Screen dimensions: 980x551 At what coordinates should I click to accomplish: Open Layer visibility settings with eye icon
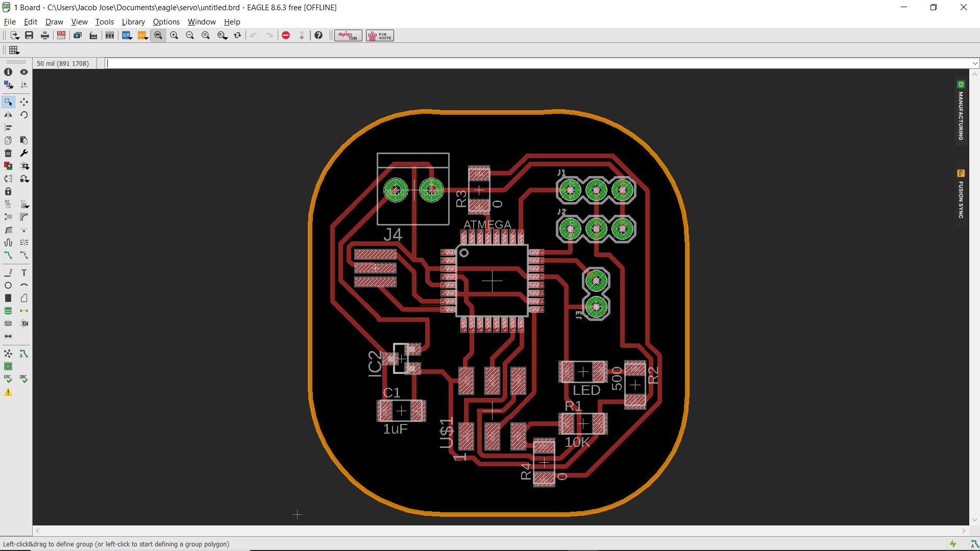tap(24, 72)
